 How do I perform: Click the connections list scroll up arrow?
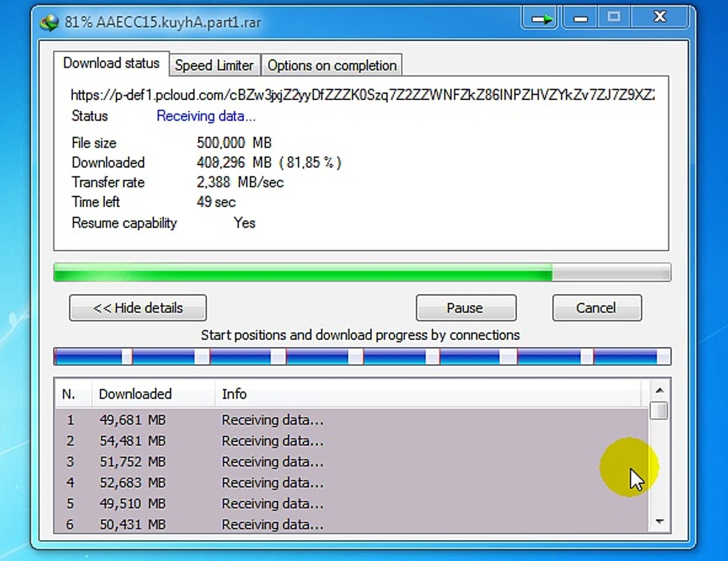point(659,390)
